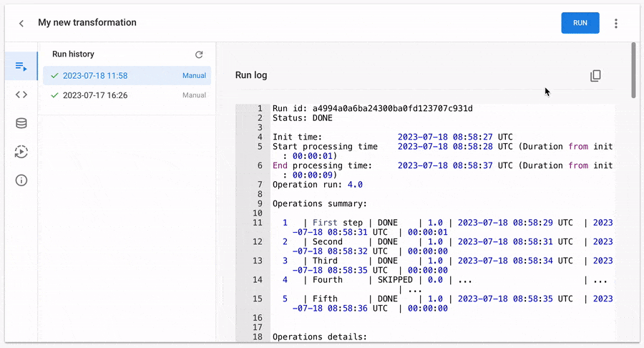Open the three-dot more options menu
Screen dimensions: 644x348
point(615,24)
